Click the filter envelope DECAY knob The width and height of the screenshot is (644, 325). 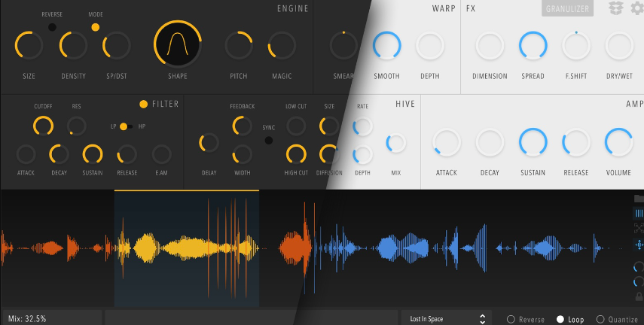(x=60, y=154)
